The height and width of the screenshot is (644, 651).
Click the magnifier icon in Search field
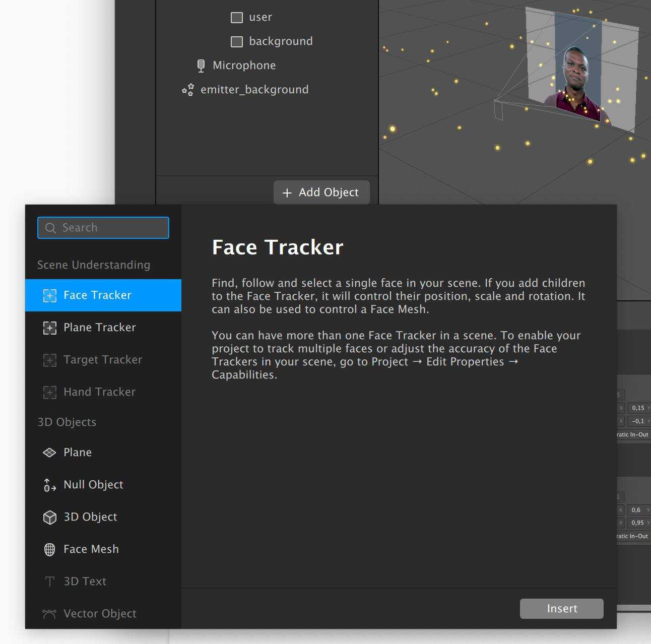(x=50, y=228)
